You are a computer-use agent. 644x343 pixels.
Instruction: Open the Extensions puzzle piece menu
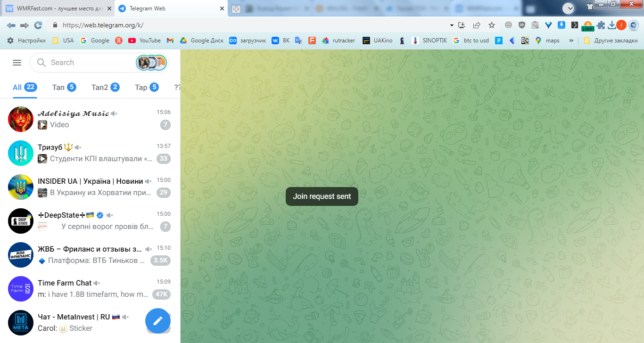pyautogui.click(x=601, y=25)
